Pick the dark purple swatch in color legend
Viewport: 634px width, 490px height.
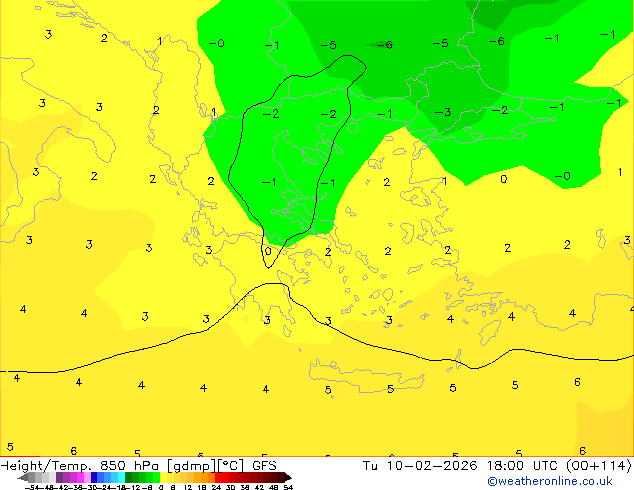tap(59, 477)
